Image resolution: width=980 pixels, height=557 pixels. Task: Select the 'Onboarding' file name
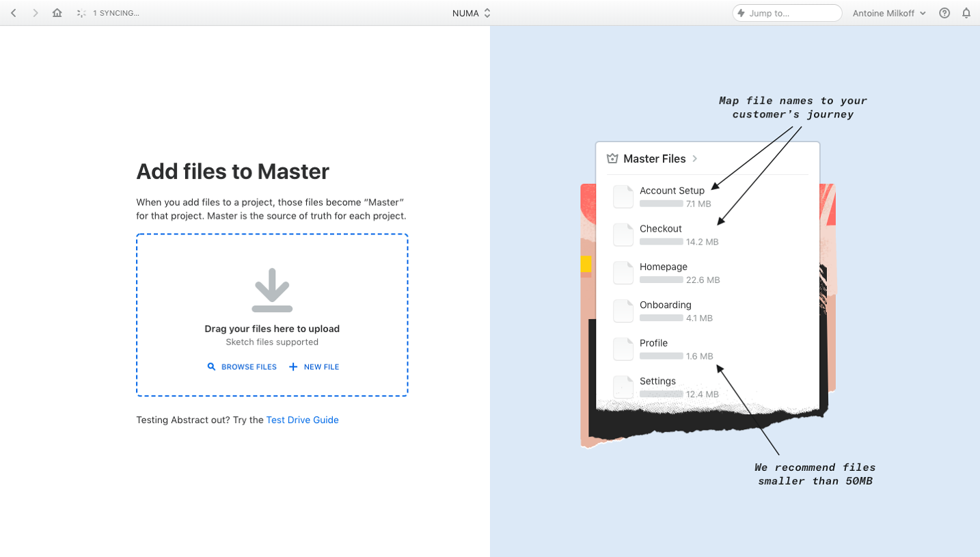[x=666, y=305]
